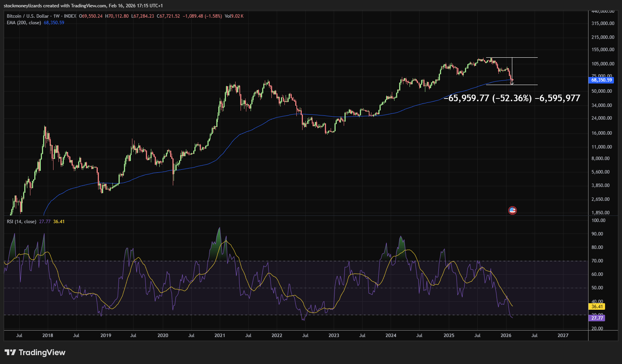Click the low value L67,284.23
Image resolution: width=622 pixels, height=364 pixels.
point(142,16)
